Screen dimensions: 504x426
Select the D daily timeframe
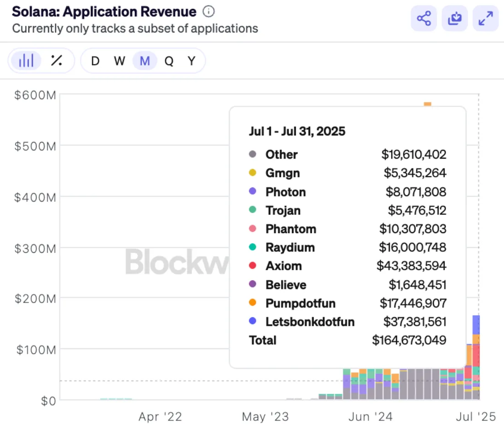coord(95,60)
